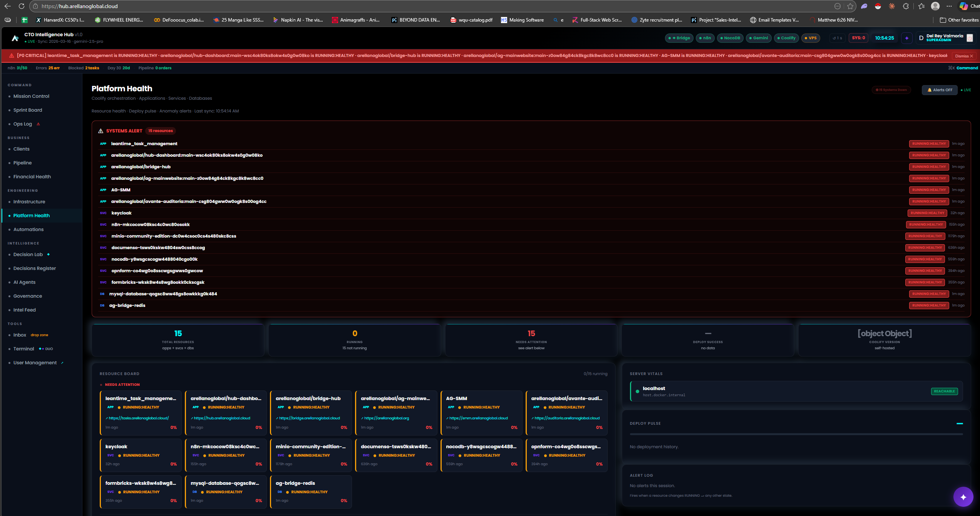Dismiss the P0 critical banner
980x516 pixels.
click(x=964, y=56)
